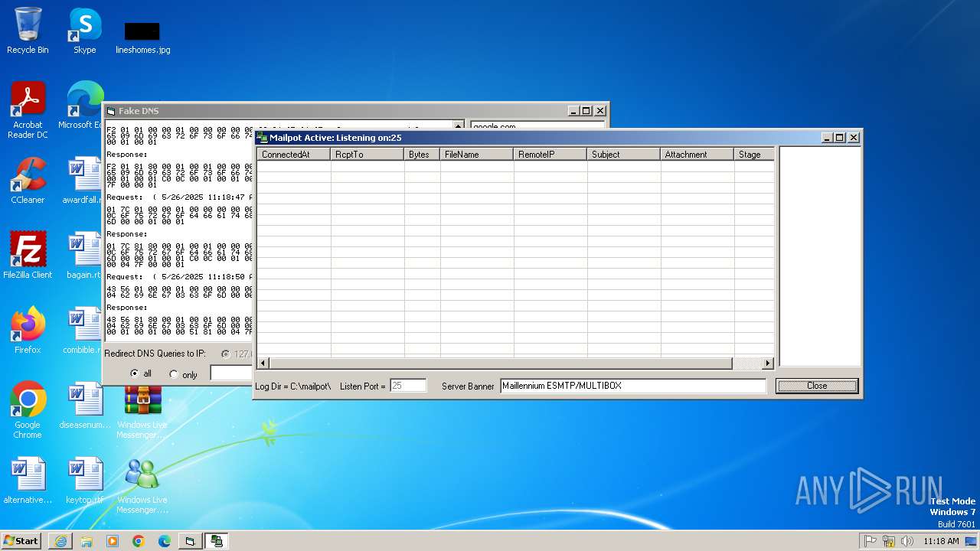Screen dimensions: 980x551
Task: Click the 'Log Dir = C:\mailpot\' label
Action: 293,386
